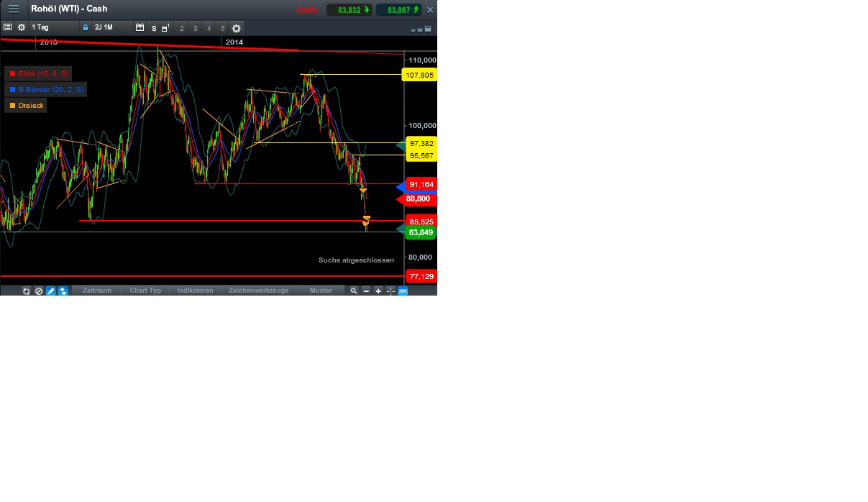
Task: Toggle the S style indicator button
Action: click(x=153, y=28)
